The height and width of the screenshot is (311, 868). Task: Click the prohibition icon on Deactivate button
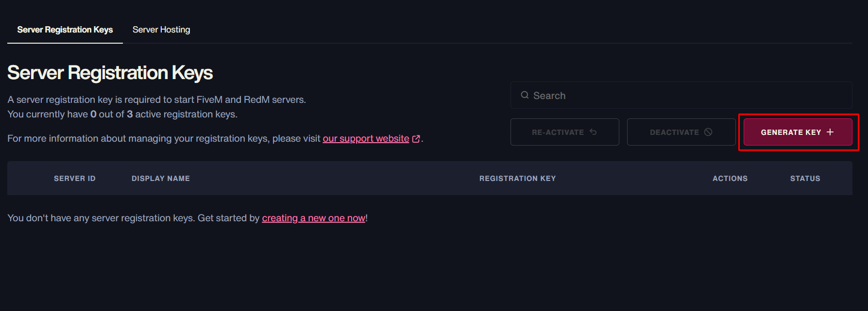708,131
